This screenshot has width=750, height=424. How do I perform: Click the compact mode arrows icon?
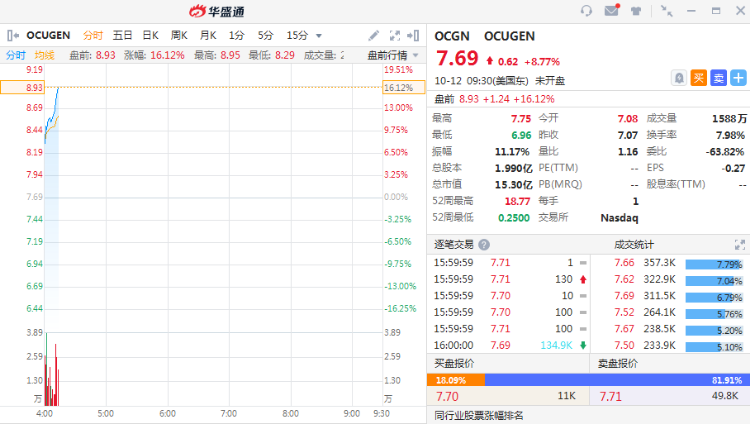point(666,11)
